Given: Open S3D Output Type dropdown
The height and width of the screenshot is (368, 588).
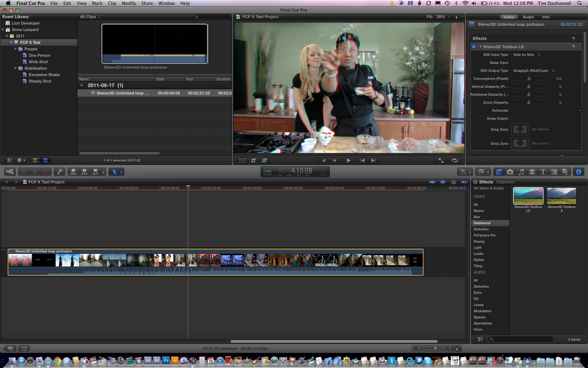Looking at the screenshot, I should (x=534, y=71).
